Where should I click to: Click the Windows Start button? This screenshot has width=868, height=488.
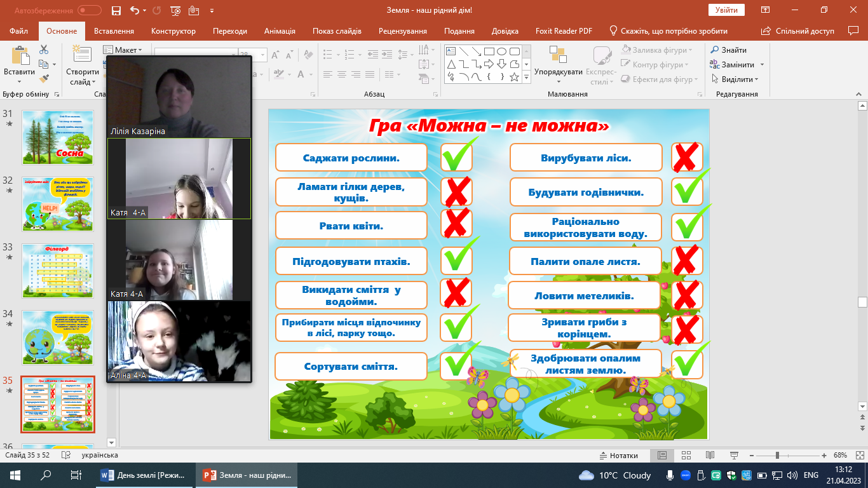coord(15,475)
